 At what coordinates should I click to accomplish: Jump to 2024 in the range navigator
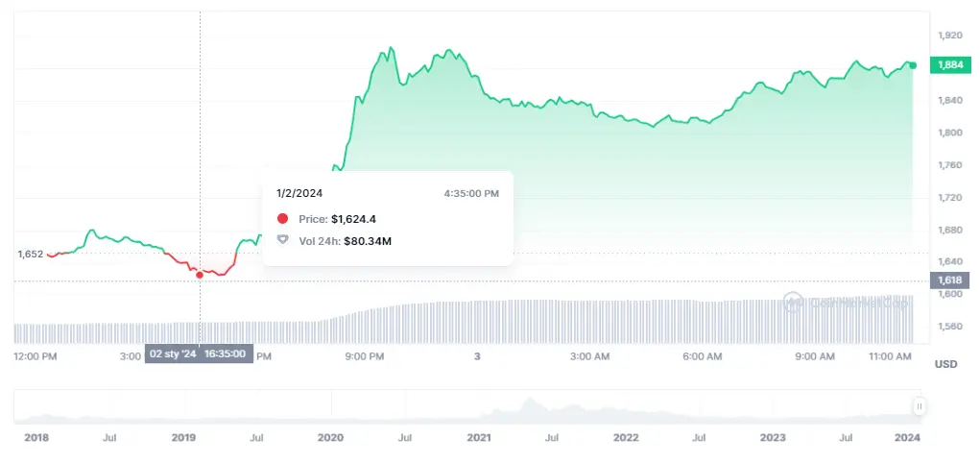(x=907, y=438)
